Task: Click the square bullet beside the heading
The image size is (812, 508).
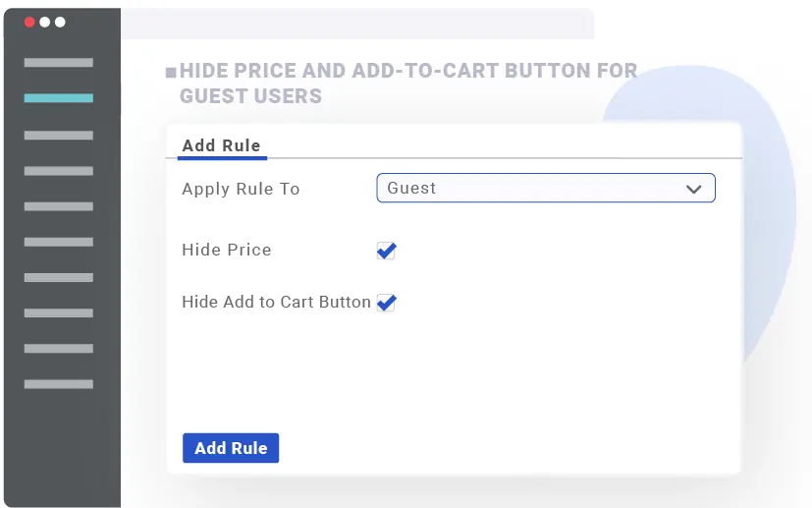Action: coord(171,72)
